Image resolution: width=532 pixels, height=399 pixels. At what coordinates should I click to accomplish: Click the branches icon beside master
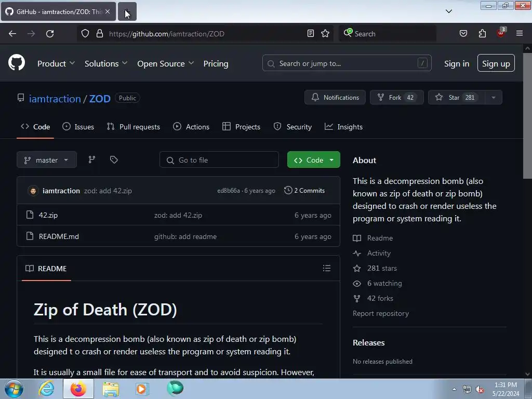coord(91,159)
